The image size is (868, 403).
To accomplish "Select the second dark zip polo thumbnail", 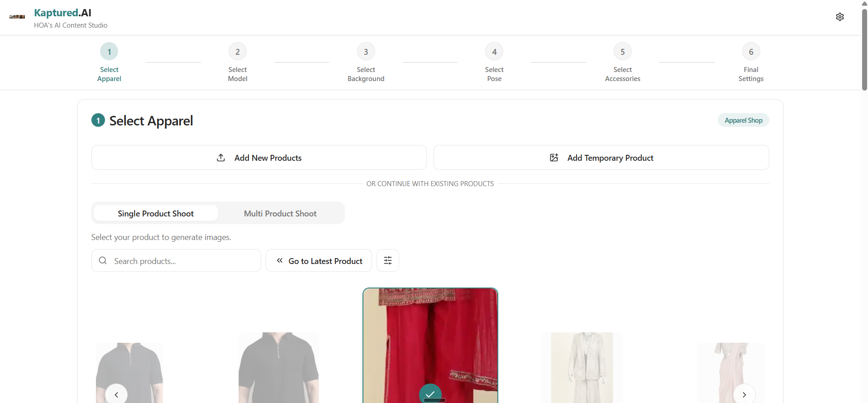I will [x=279, y=368].
